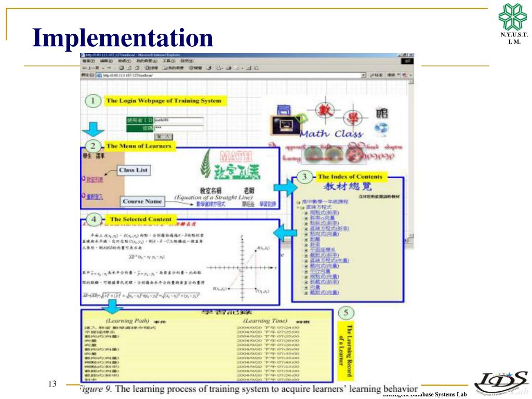Open the 說明 (Help) menu
The height and width of the screenshot is (399, 532).
pyautogui.click(x=187, y=61)
